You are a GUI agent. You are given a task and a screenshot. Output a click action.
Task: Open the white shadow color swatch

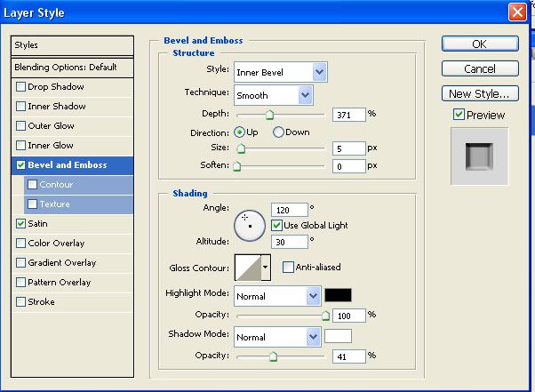coord(338,336)
